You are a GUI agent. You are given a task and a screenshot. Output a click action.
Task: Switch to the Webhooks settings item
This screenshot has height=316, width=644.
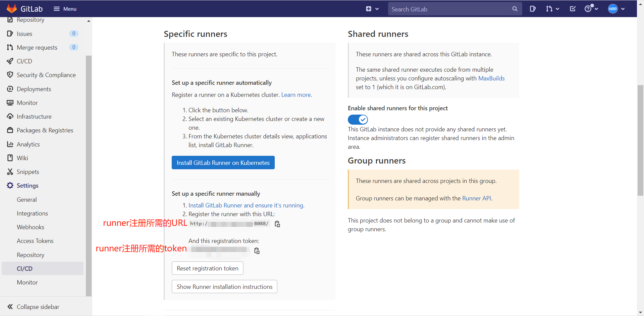(31, 227)
